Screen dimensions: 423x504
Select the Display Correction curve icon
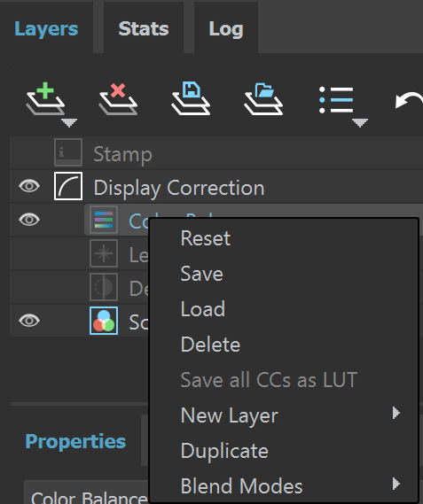pos(68,186)
